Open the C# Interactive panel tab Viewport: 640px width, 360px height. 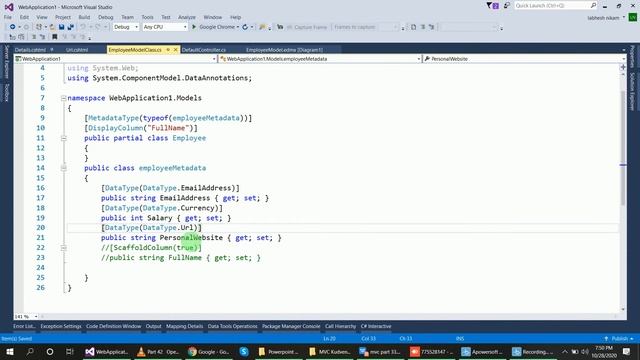376,326
